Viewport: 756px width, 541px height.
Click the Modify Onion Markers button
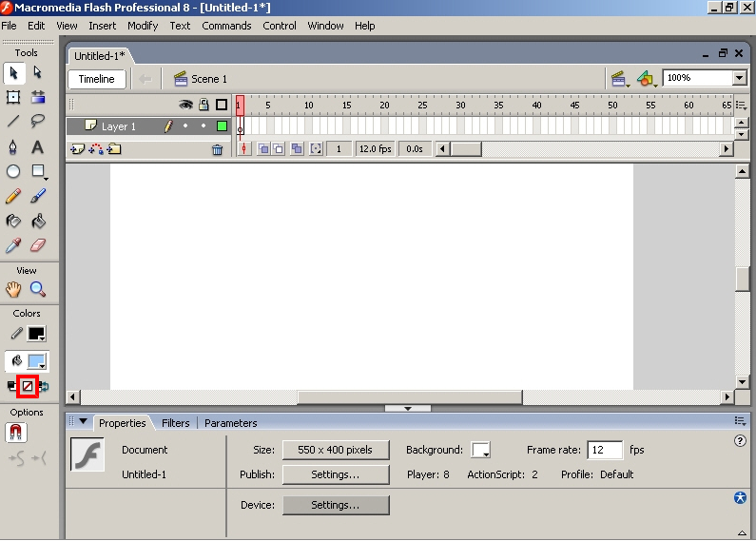[316, 149]
